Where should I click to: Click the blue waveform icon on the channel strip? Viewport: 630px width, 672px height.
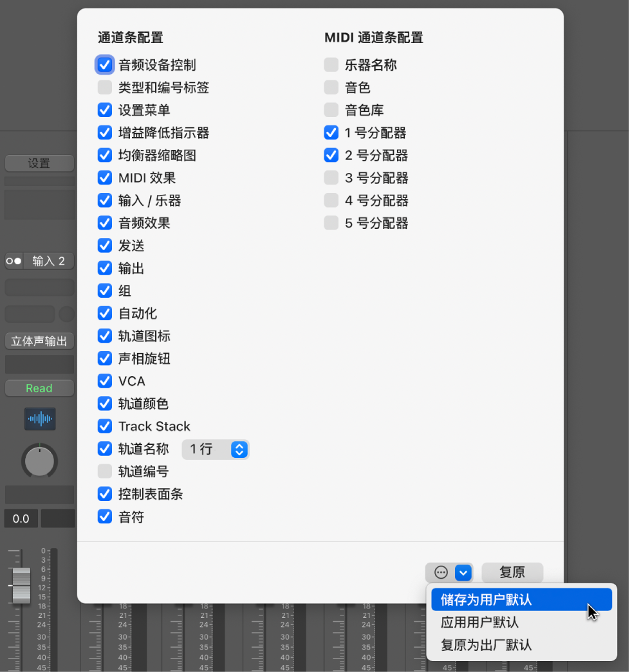(x=39, y=419)
